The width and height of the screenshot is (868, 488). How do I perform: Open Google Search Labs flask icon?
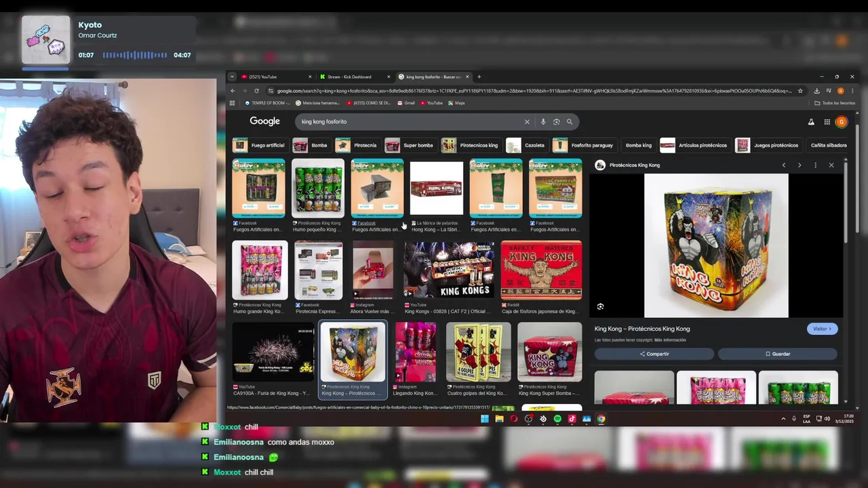(811, 122)
